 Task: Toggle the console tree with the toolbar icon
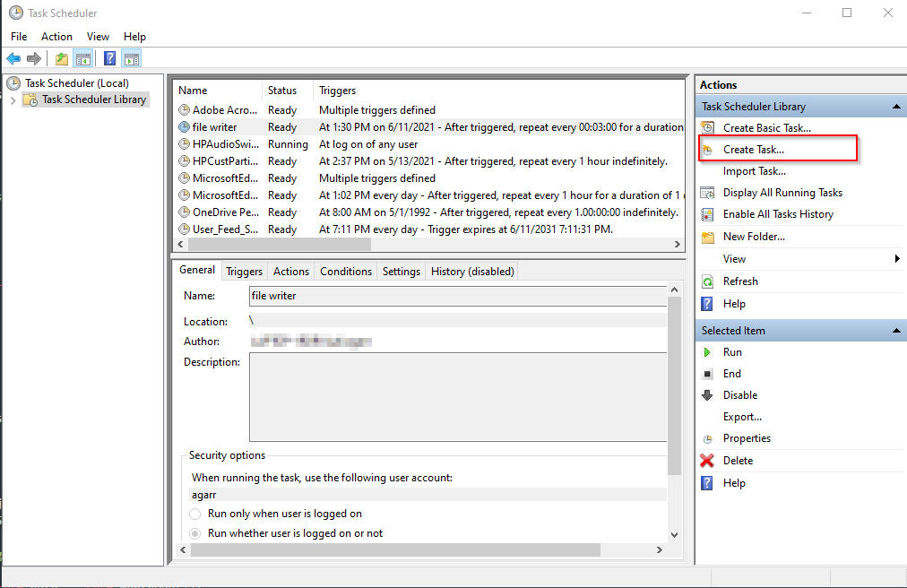[x=82, y=57]
